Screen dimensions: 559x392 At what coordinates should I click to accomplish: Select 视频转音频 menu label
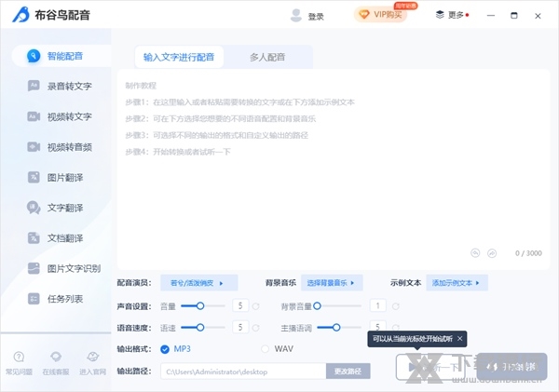pyautogui.click(x=70, y=147)
